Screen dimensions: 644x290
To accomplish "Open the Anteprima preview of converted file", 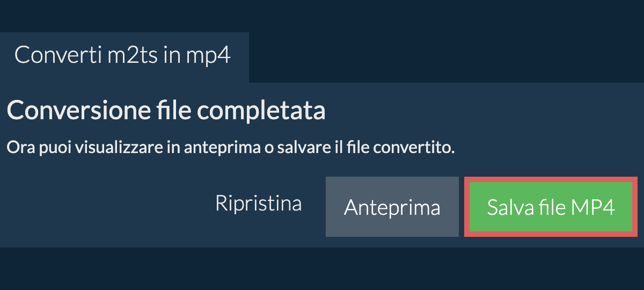I will tap(392, 207).
